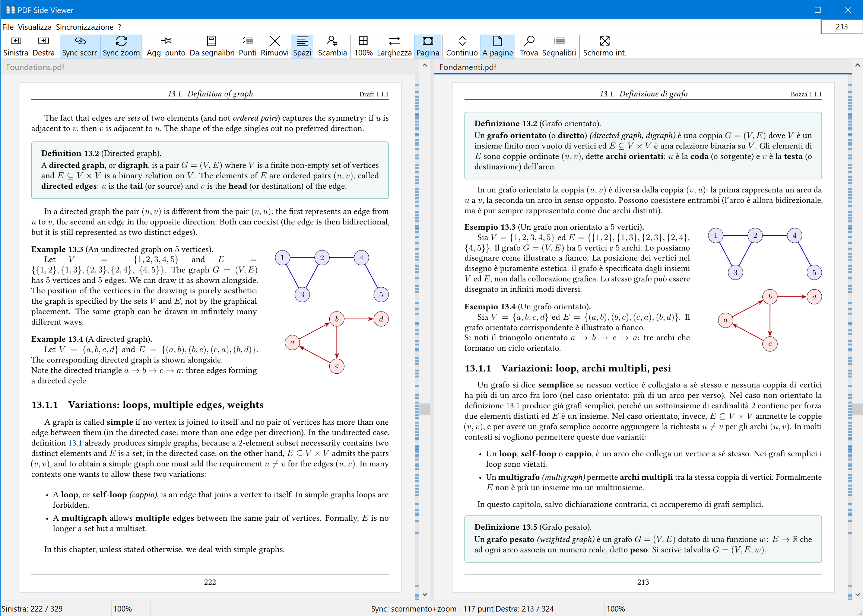Open the Trova search tool
This screenshot has width=863, height=616.
pos(529,46)
